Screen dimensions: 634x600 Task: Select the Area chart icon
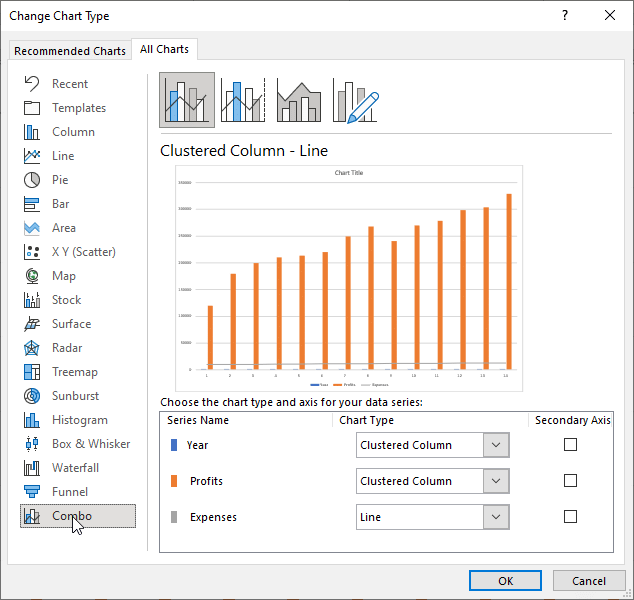[32, 228]
